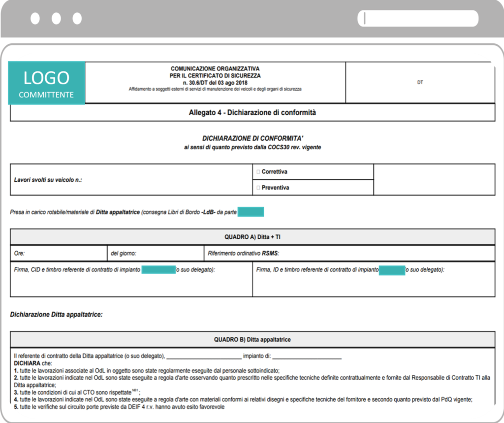Click the LOGO COMMITTENTE placeholder
The image size is (504, 423).
[46, 83]
